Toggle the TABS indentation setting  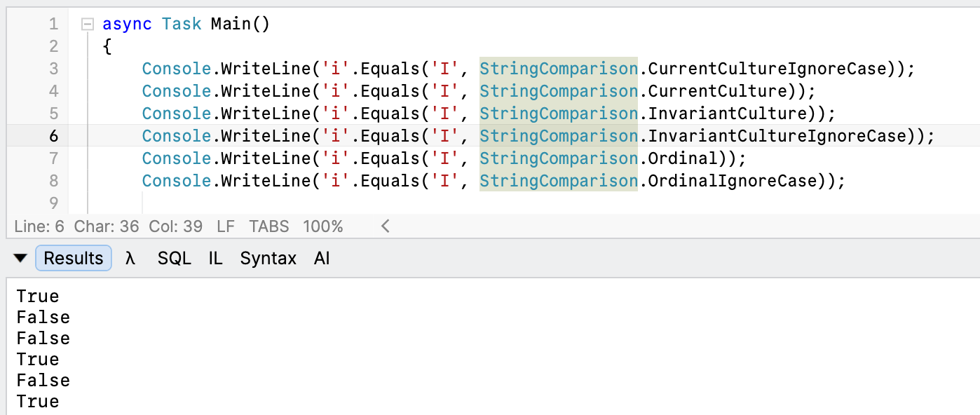(269, 226)
